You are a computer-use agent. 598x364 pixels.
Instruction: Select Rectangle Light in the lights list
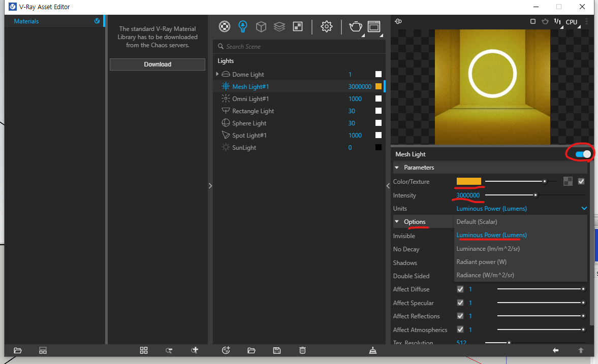(x=253, y=111)
